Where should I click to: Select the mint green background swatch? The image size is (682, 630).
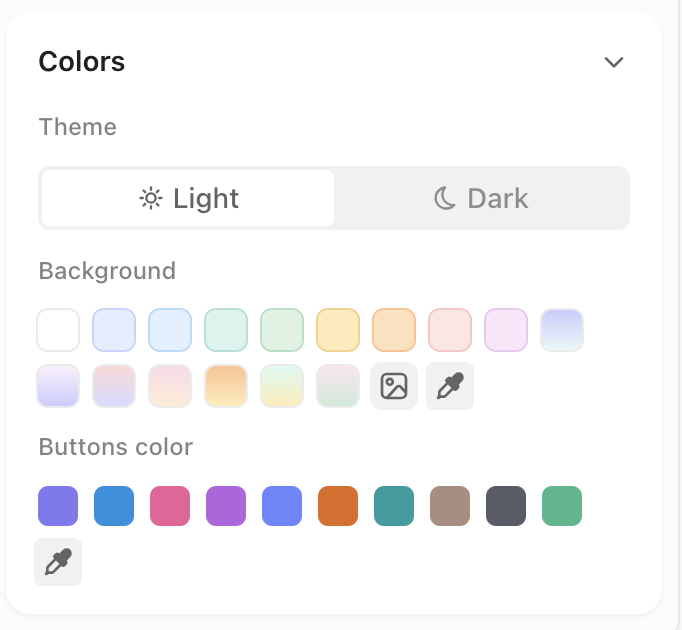tap(226, 330)
